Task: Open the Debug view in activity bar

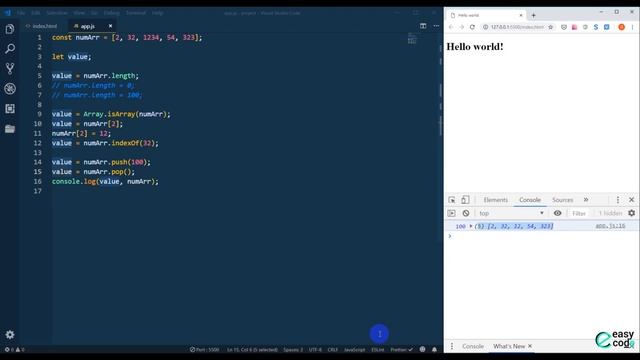Action: [10, 88]
